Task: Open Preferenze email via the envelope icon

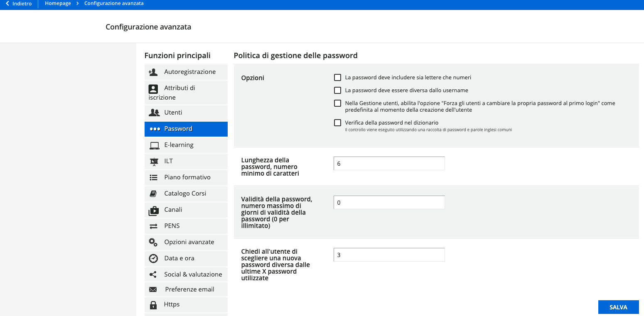Action: [153, 289]
